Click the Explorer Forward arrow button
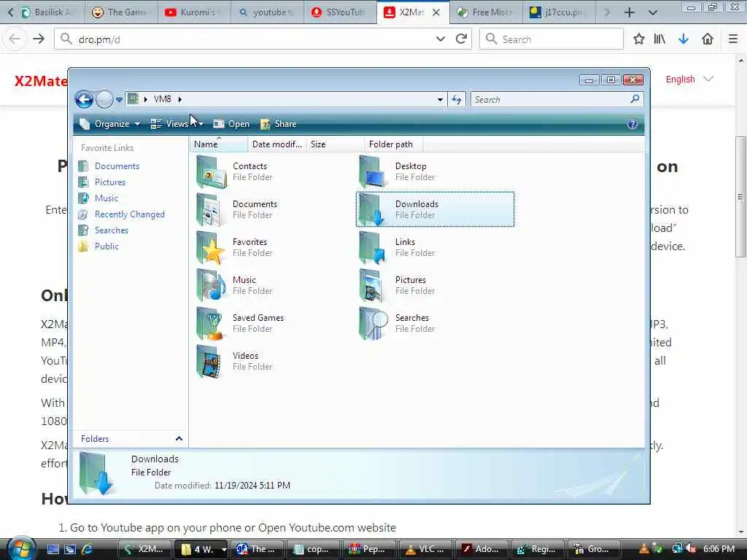The width and height of the screenshot is (747, 560). pos(104,99)
